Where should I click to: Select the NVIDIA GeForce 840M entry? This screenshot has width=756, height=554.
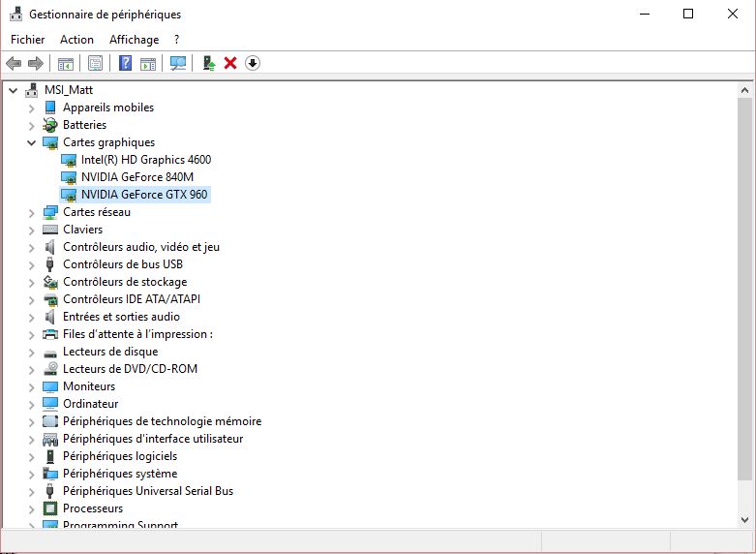(x=137, y=177)
